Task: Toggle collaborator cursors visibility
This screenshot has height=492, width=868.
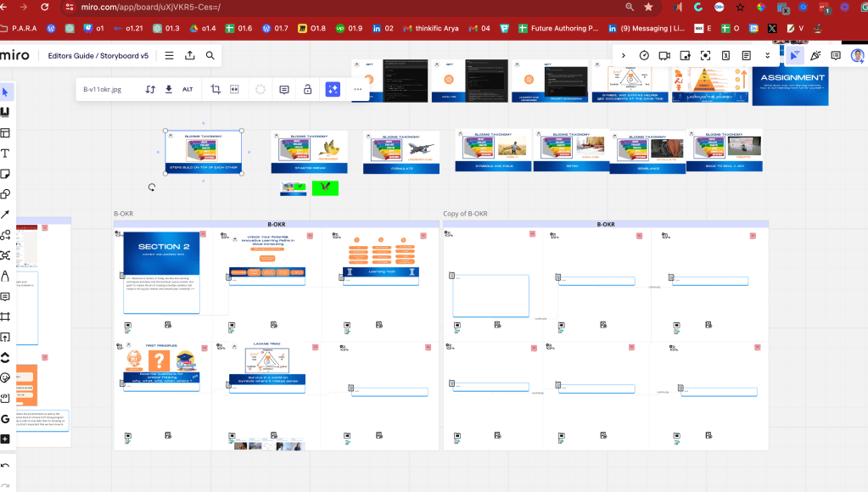Action: click(x=794, y=55)
